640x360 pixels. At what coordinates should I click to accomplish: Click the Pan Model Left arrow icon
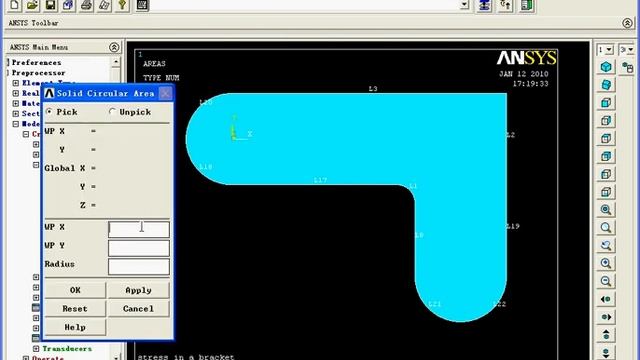(606, 299)
